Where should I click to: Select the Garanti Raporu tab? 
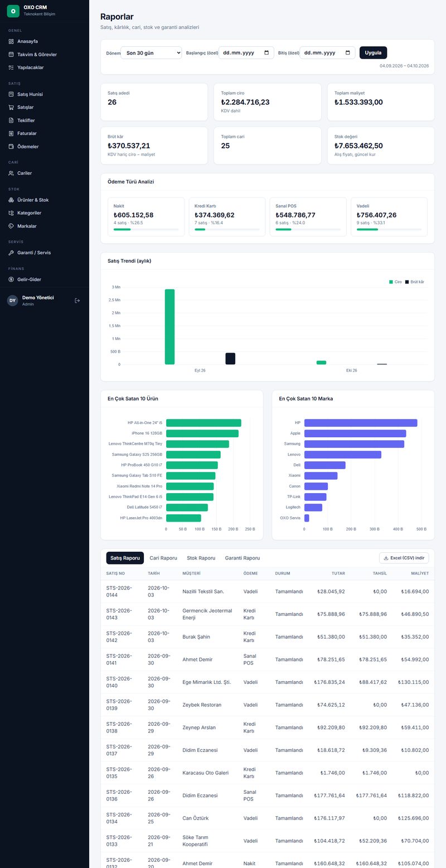243,558
